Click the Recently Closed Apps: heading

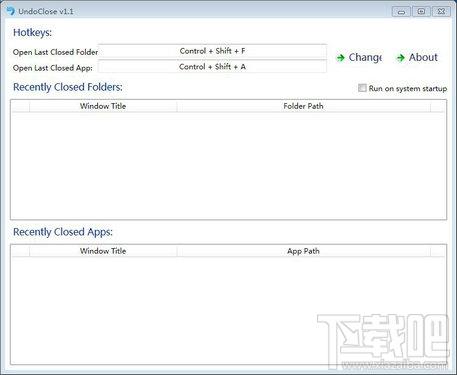[63, 232]
